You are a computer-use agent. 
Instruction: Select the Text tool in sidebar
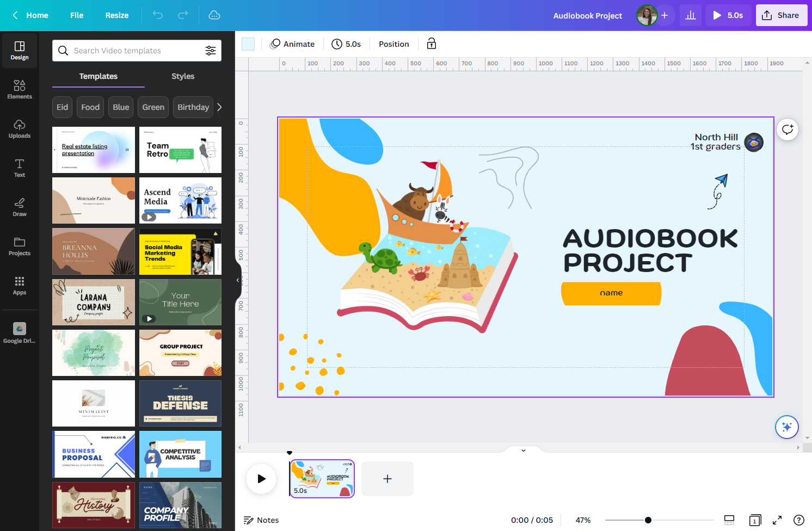coord(20,168)
